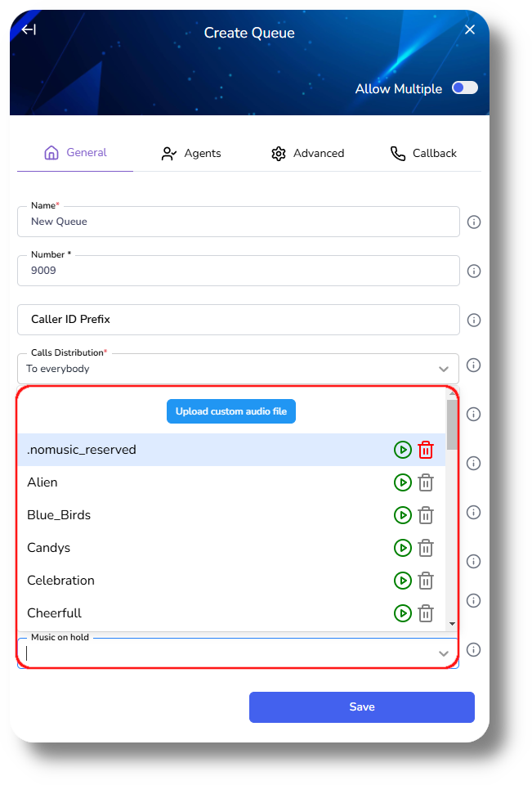Select Blue_Birds from music list
Screen dimensions: 532x785
59,515
